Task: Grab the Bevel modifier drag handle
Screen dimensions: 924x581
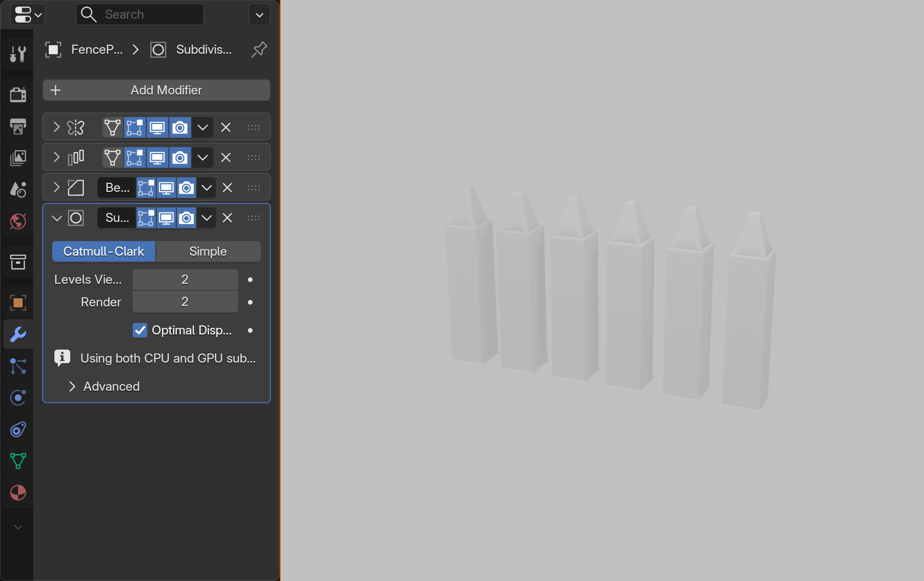Action: click(254, 187)
